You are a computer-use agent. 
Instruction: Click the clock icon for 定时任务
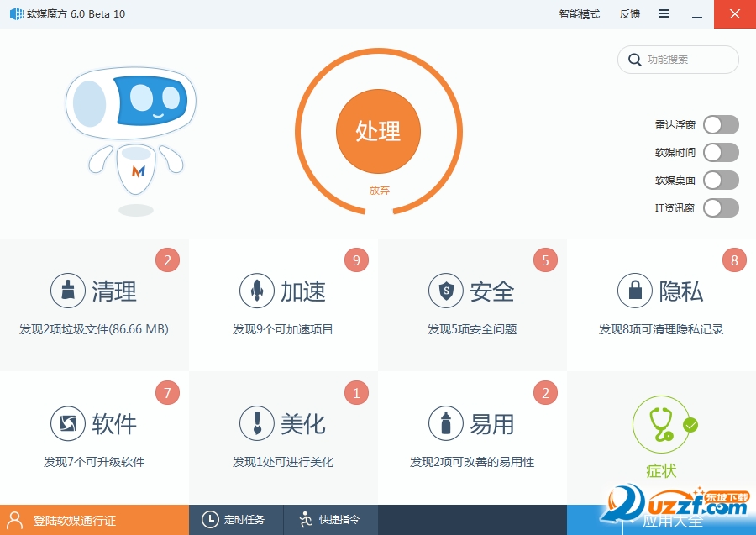click(x=210, y=520)
